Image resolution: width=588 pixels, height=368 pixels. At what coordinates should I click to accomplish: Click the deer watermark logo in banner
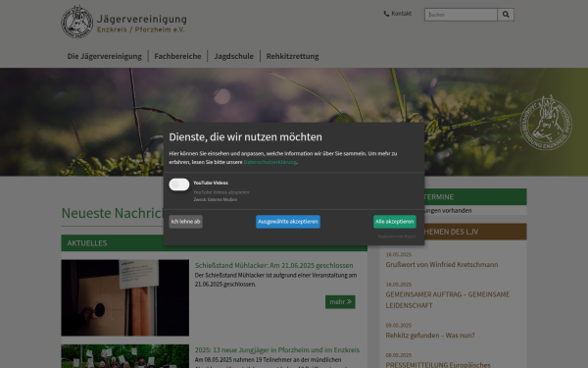546,123
